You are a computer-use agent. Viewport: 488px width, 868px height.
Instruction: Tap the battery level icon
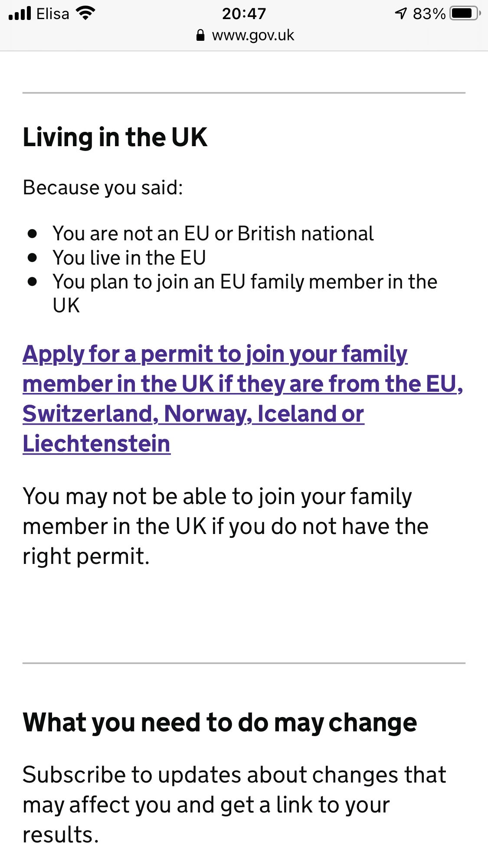coord(465,13)
